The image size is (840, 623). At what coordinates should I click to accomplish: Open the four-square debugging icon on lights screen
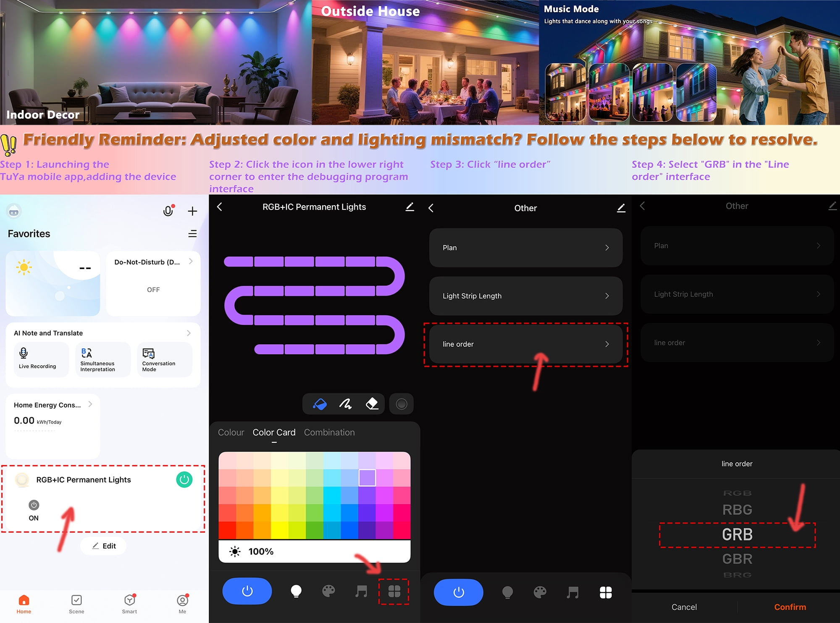click(x=394, y=591)
